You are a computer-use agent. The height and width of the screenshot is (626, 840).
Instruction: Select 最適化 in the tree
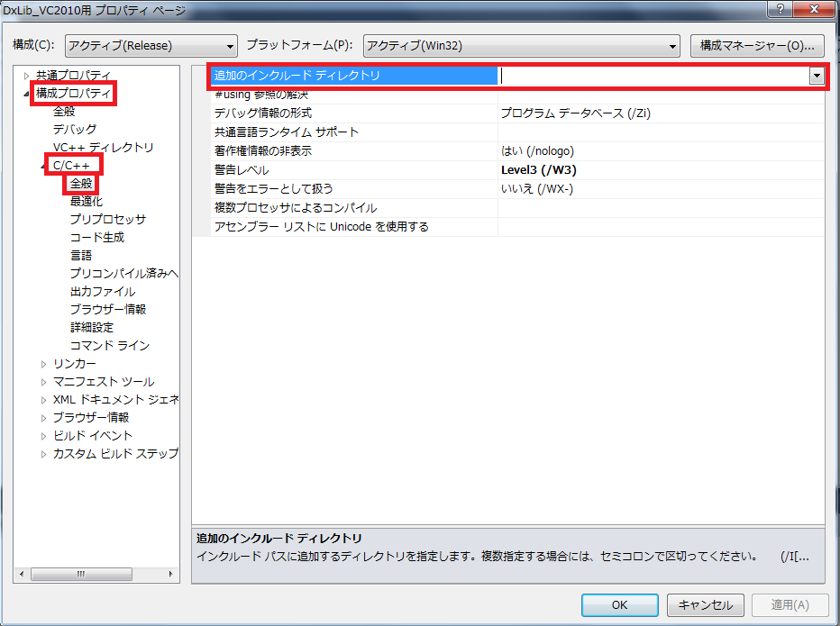pyautogui.click(x=87, y=202)
